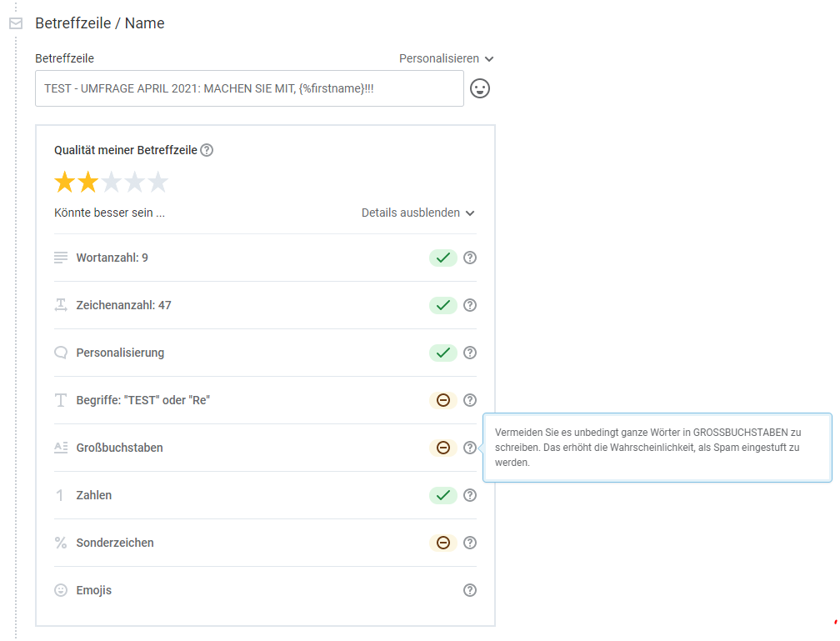Click the envelope icon in the left margin
The image size is (840, 641).
click(15, 23)
